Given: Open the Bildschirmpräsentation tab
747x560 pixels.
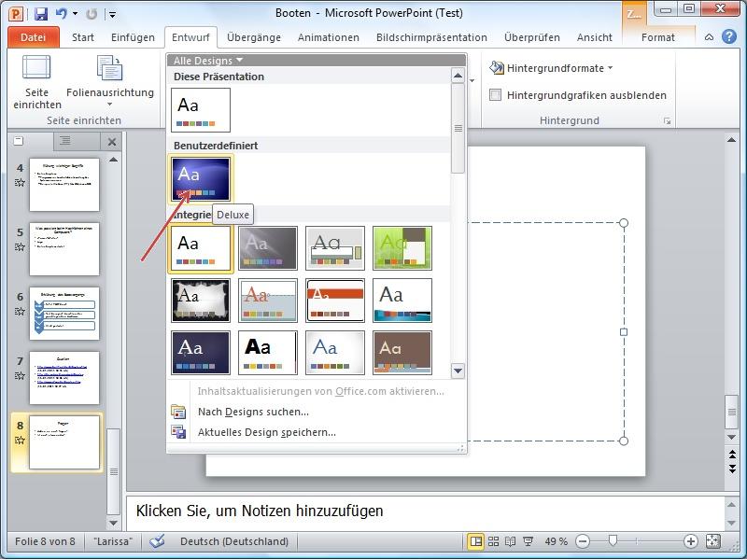Looking at the screenshot, I should (431, 37).
